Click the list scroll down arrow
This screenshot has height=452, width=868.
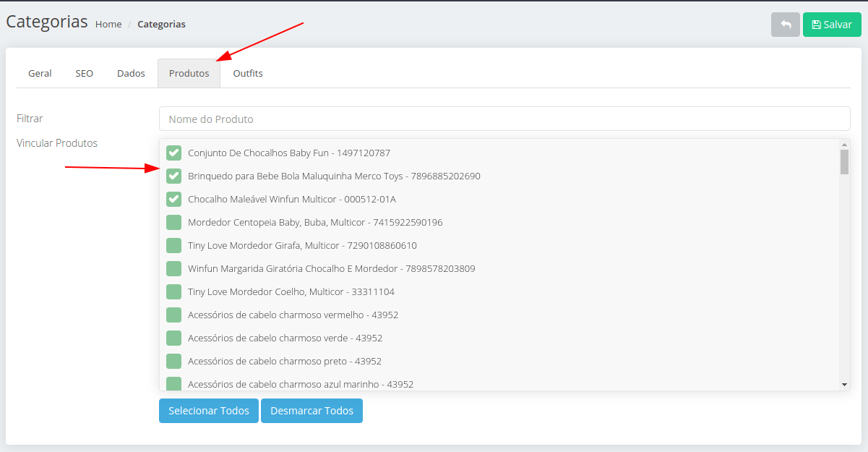pyautogui.click(x=844, y=385)
